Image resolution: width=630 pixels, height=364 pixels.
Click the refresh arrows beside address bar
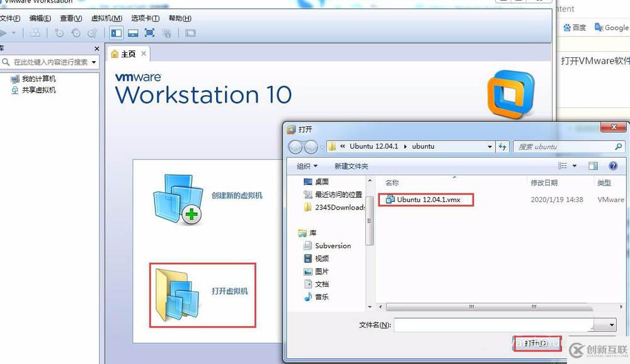pos(503,147)
